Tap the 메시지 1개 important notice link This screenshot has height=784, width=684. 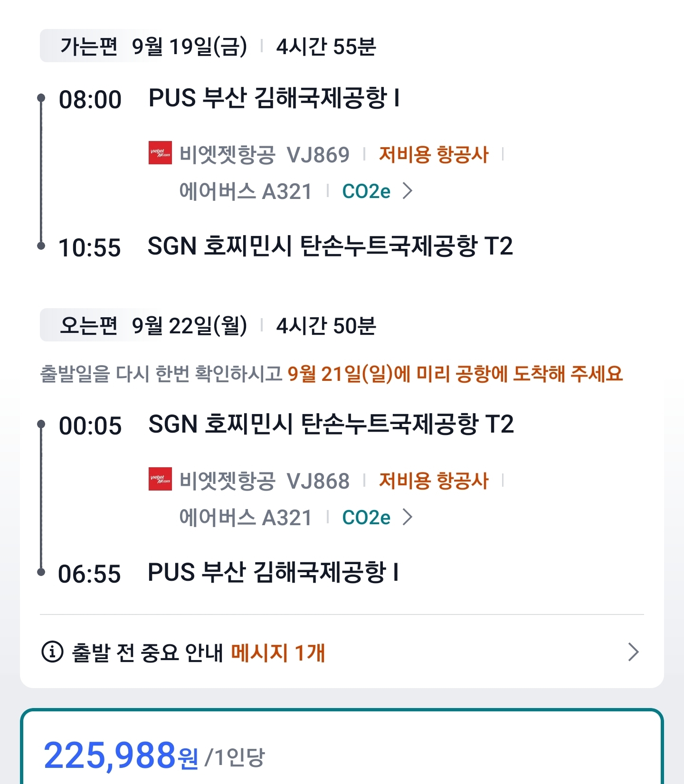pyautogui.click(x=278, y=652)
